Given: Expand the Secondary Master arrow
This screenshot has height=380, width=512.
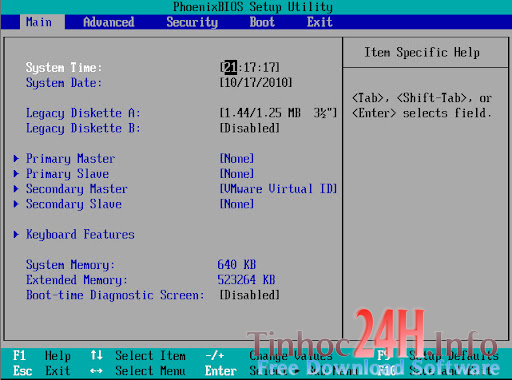Looking at the screenshot, I should pyautogui.click(x=16, y=189).
